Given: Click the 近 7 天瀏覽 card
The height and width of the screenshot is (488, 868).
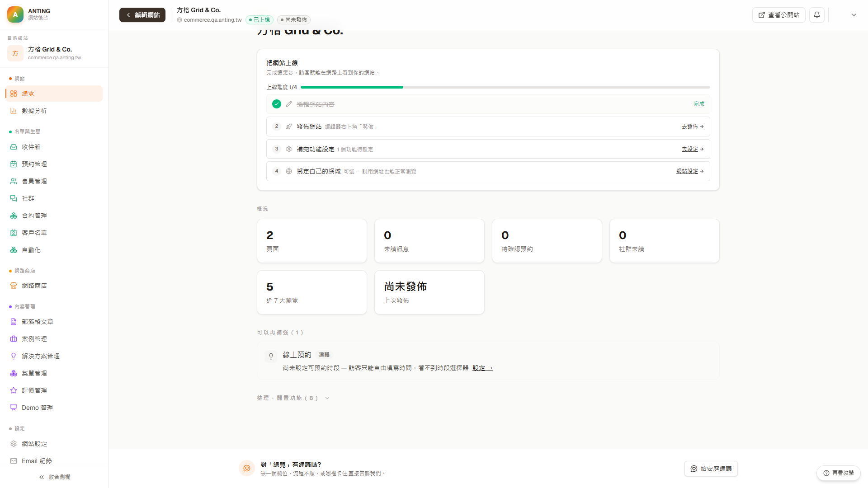Looking at the screenshot, I should 312,292.
